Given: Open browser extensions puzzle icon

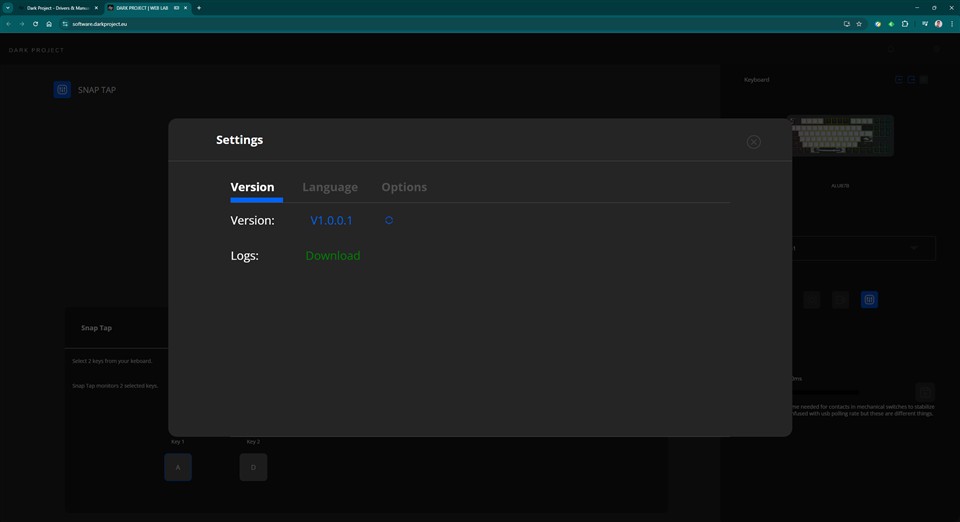Looking at the screenshot, I should point(905,24).
